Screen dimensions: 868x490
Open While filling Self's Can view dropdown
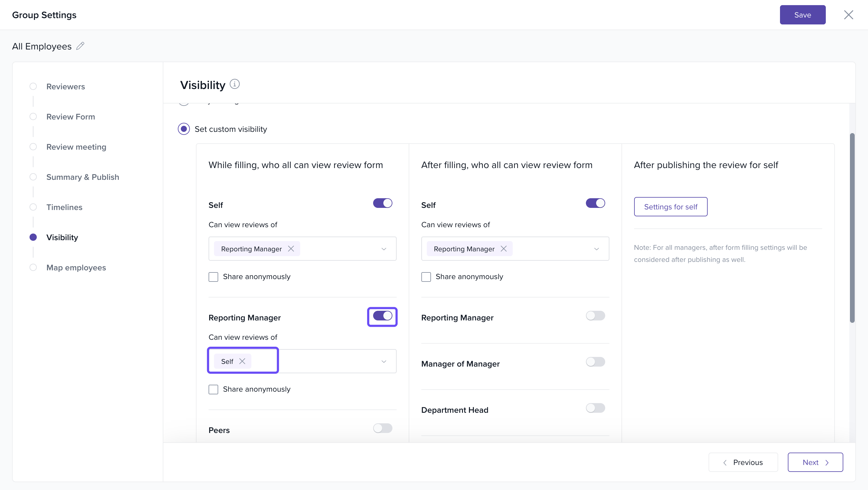[x=383, y=249]
